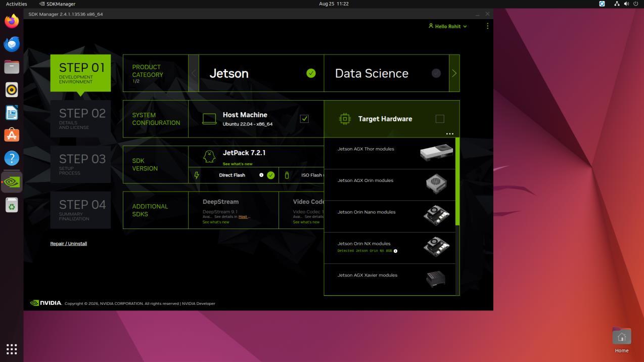Choose the ISO Flash option
This screenshot has width=644, height=362.
click(x=302, y=175)
